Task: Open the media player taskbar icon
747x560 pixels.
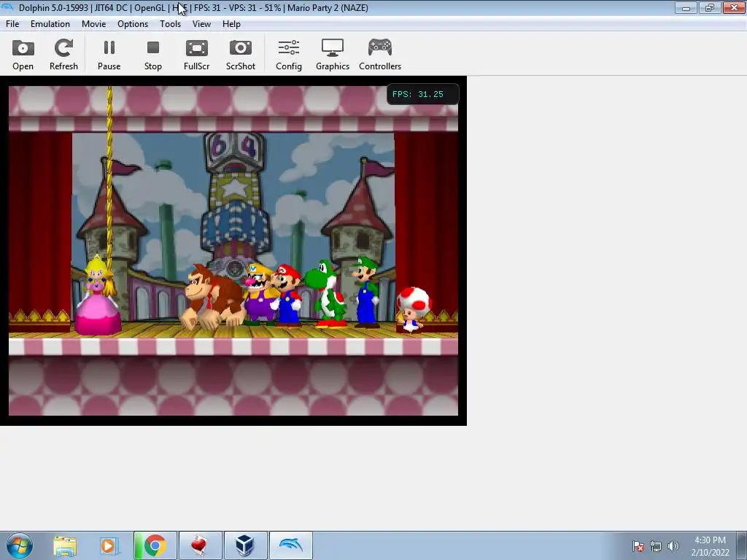Action: 109,545
